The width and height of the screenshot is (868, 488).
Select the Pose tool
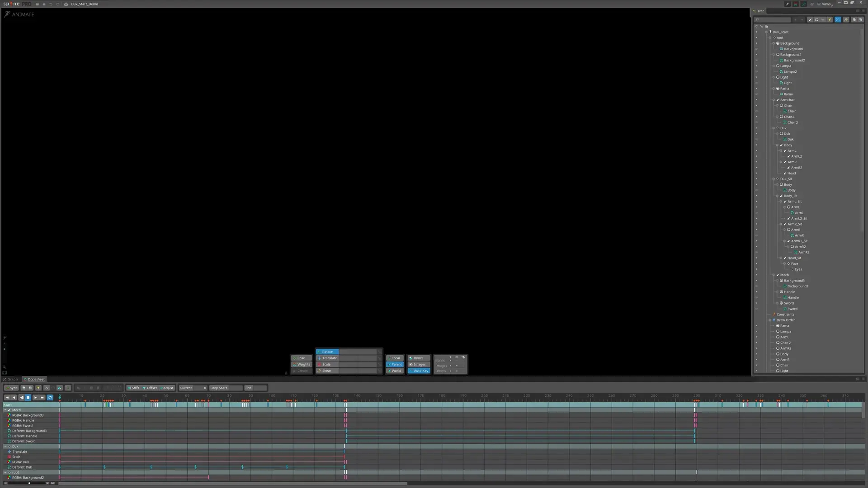(301, 358)
